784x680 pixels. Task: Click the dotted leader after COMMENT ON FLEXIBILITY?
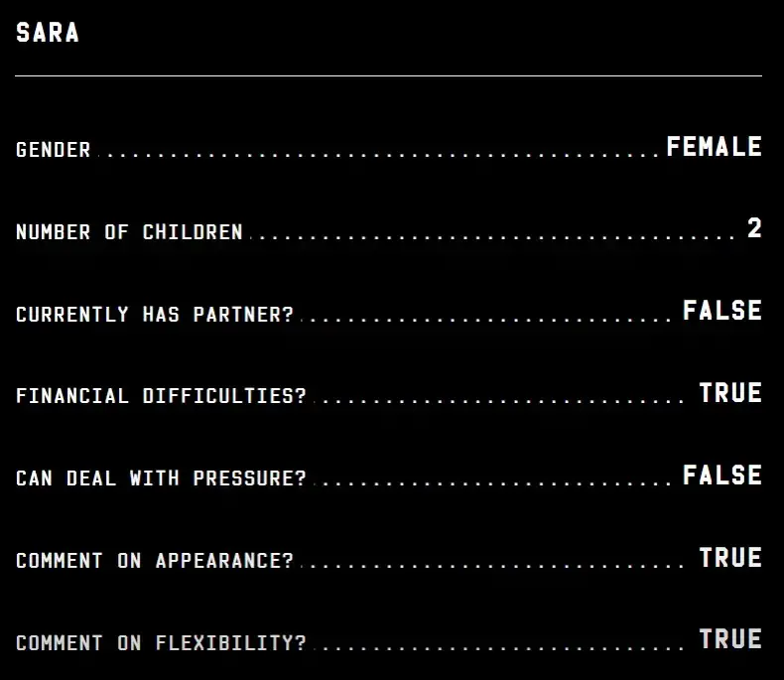[x=496, y=648]
